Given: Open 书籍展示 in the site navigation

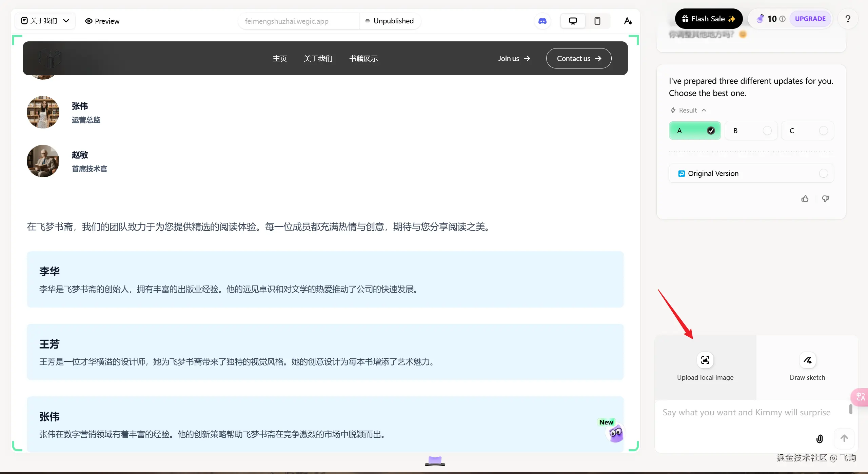Looking at the screenshot, I should pos(363,59).
